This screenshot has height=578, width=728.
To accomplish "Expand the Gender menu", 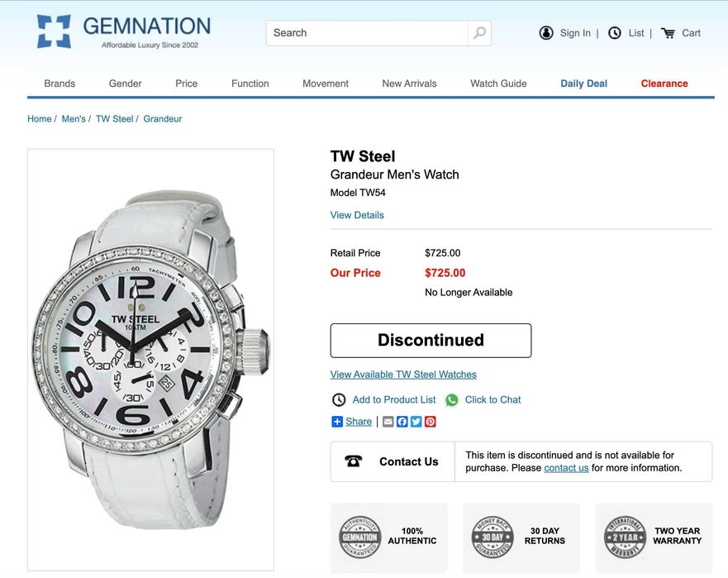I will pos(126,84).
